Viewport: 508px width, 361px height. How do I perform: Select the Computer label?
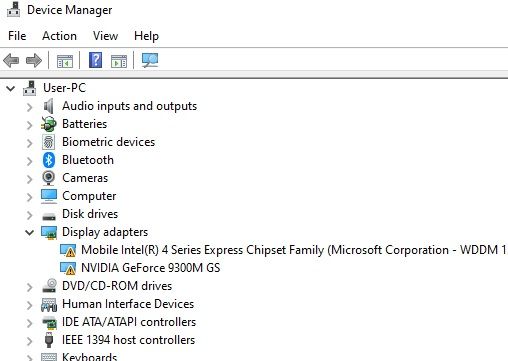point(89,196)
